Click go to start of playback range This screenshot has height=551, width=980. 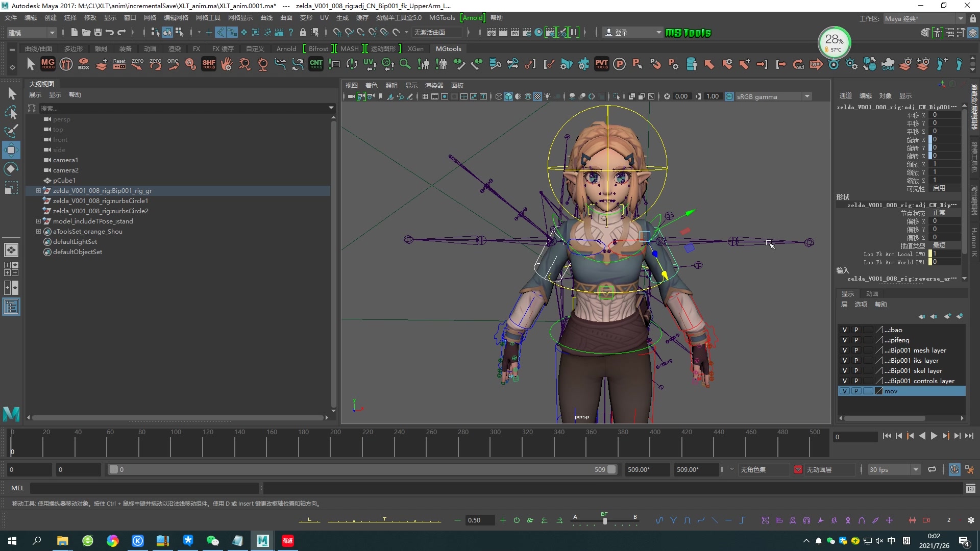887,436
